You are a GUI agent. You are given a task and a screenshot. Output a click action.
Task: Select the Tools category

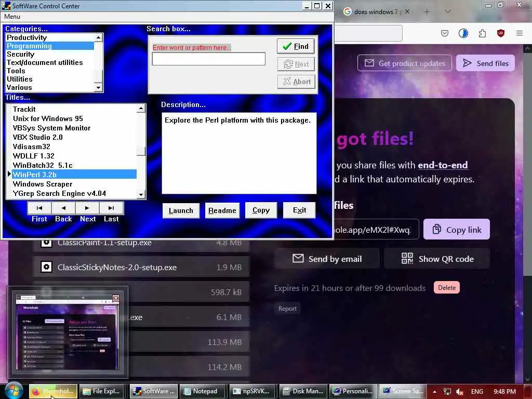49,71
